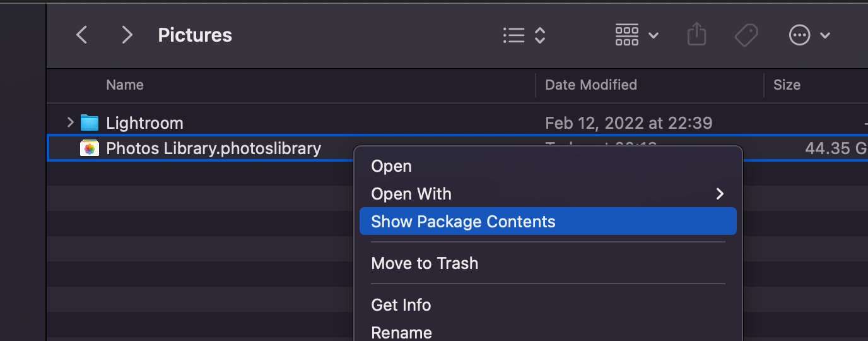
Task: Choose Move to Trash
Action: [x=548, y=263]
